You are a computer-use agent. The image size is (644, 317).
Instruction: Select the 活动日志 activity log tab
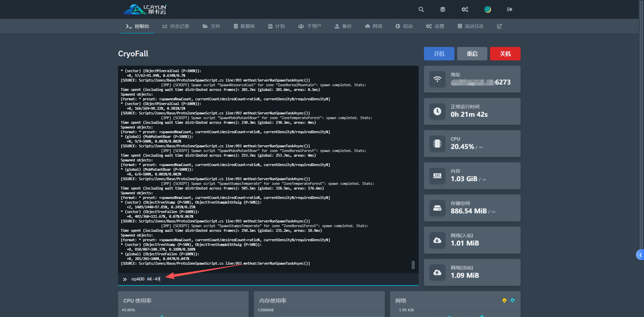pyautogui.click(x=471, y=26)
